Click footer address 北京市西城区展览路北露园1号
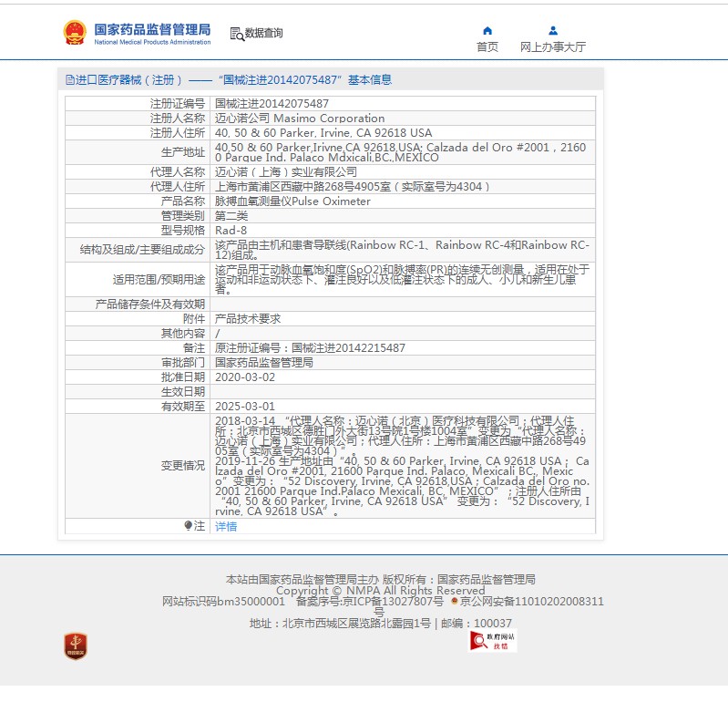The height and width of the screenshot is (702, 728). pyautogui.click(x=356, y=623)
